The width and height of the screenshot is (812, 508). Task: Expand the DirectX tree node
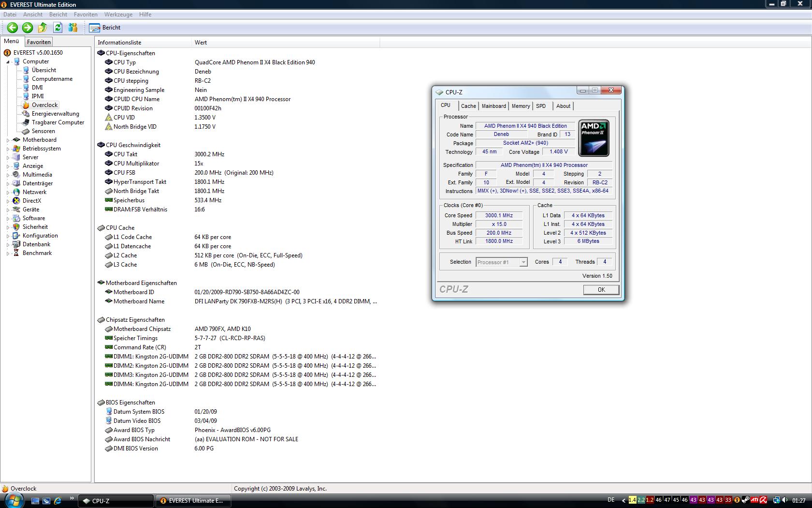[x=8, y=201]
